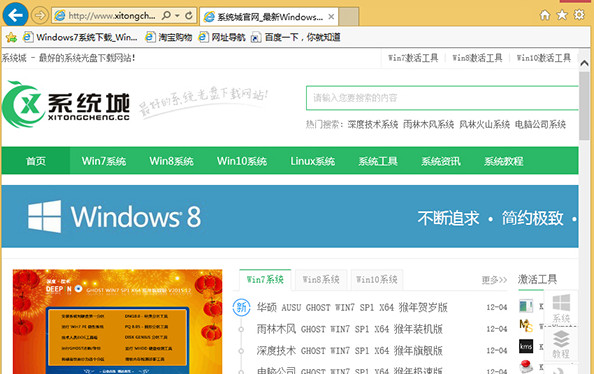The width and height of the screenshot is (594, 374).
Task: Click the scrollbar up arrow
Action: (x=585, y=63)
